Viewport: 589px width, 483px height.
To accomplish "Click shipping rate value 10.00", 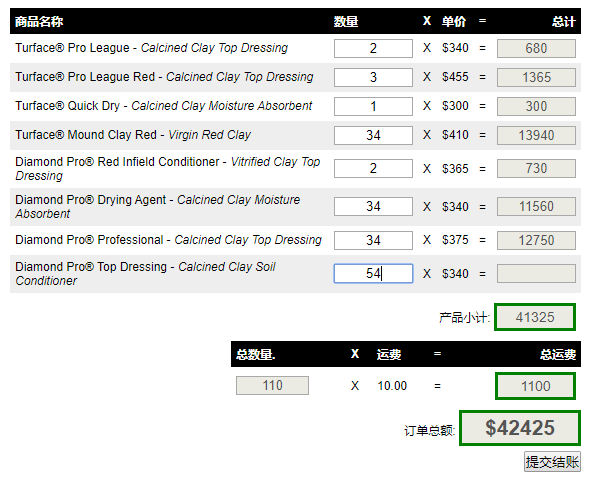I will (392, 386).
